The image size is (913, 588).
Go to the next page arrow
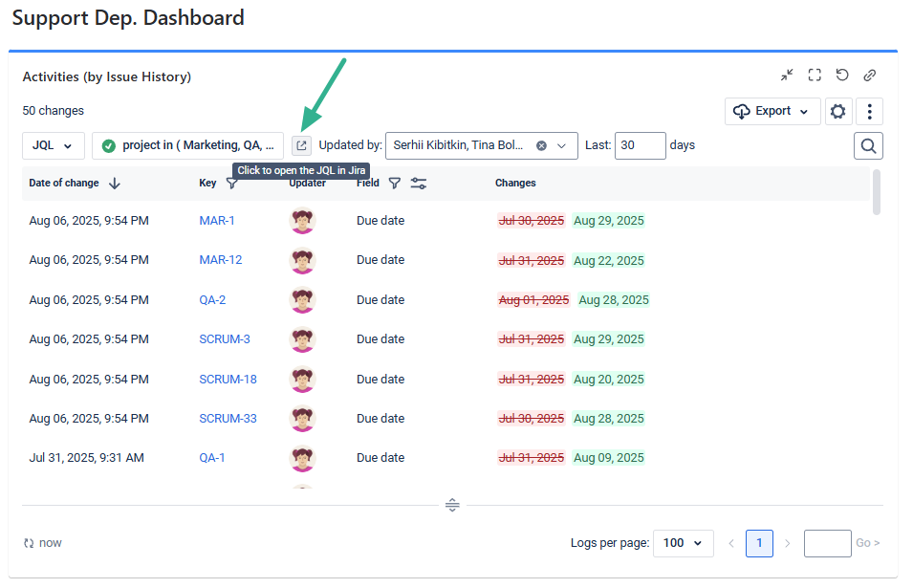[787, 543]
